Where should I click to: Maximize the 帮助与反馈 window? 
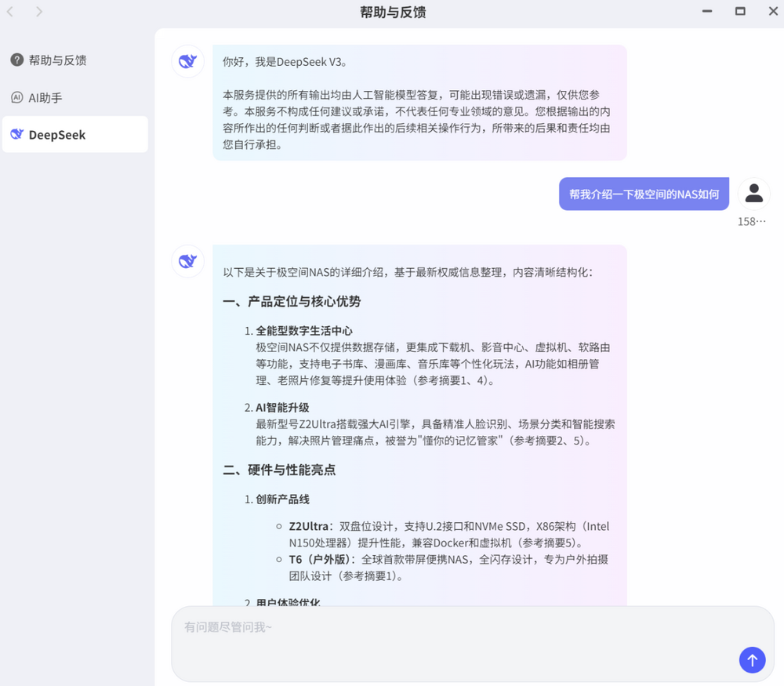pyautogui.click(x=739, y=12)
